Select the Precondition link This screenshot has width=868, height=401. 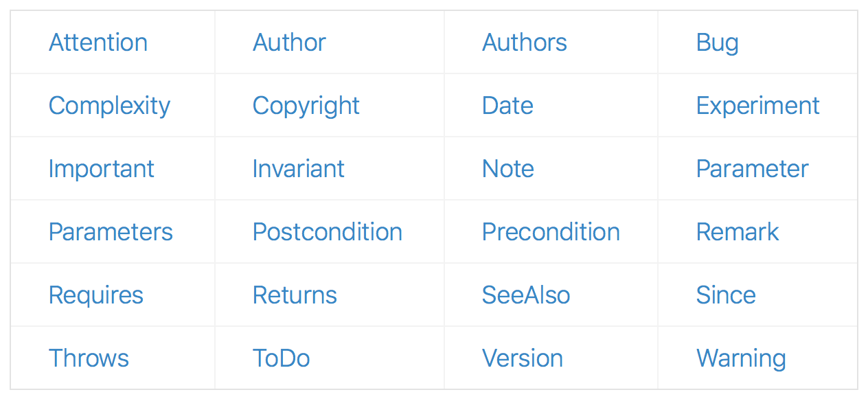click(551, 232)
